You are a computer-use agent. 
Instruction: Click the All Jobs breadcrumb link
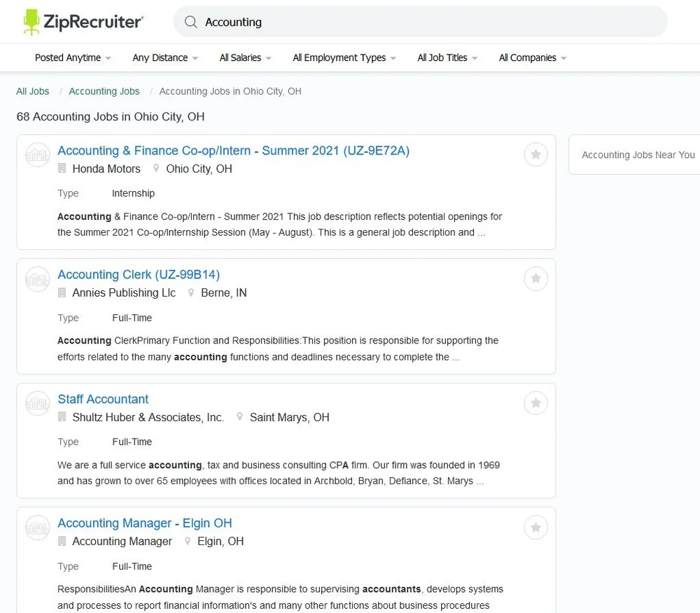pos(32,91)
